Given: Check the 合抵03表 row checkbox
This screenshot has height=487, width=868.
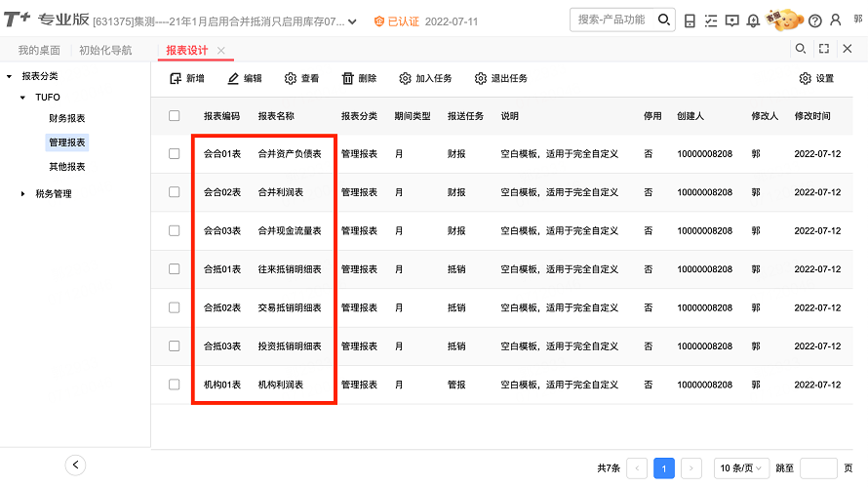Looking at the screenshot, I should tap(175, 345).
